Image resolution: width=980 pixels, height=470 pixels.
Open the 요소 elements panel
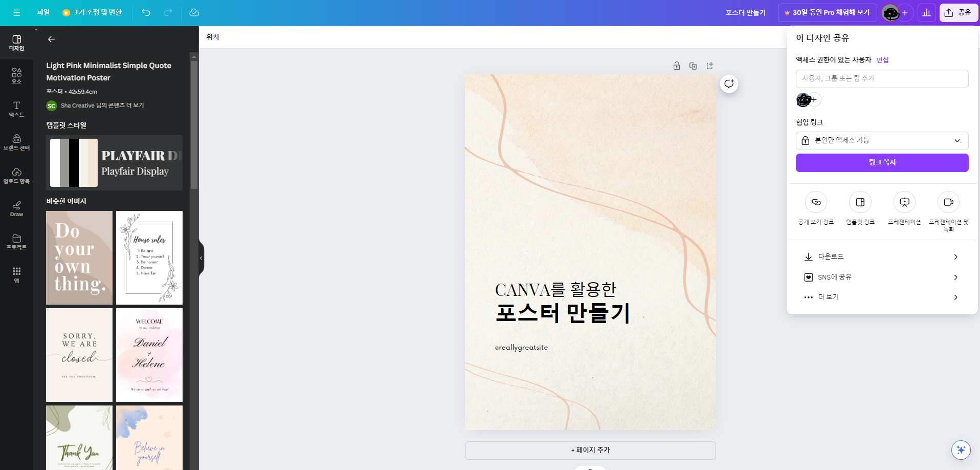pos(16,76)
